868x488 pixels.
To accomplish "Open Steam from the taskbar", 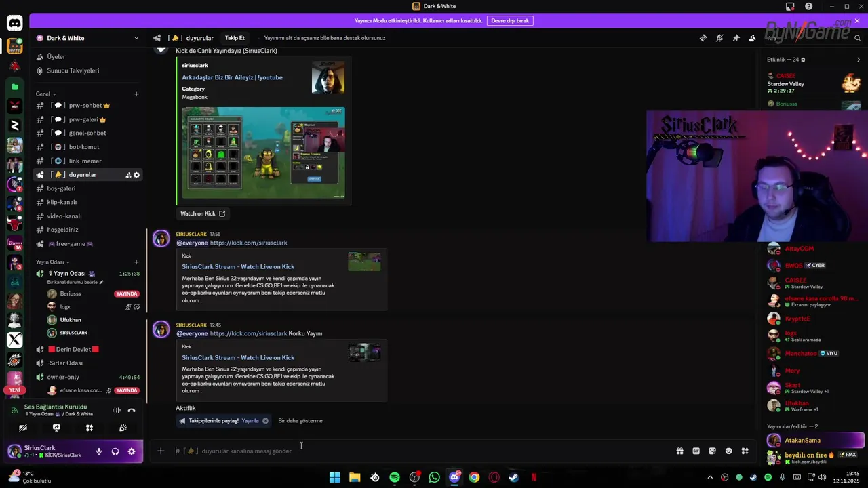I will [x=514, y=477].
